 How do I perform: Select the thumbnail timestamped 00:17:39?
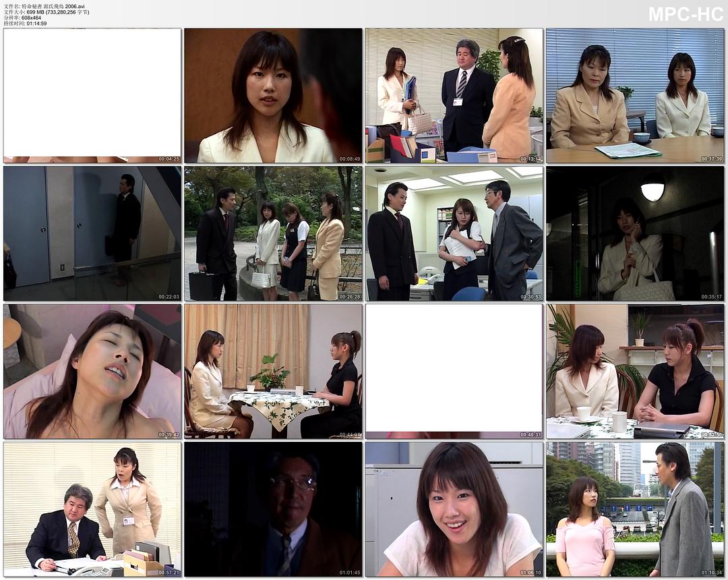(635, 96)
